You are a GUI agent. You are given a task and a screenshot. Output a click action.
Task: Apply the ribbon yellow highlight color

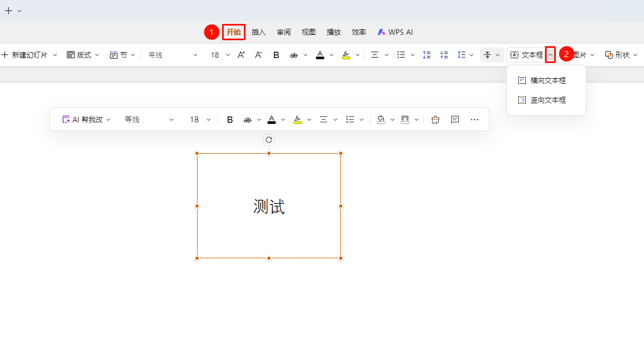[346, 55]
